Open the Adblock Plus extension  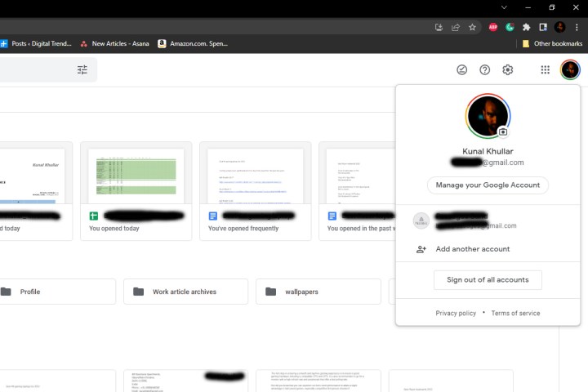pyautogui.click(x=492, y=27)
